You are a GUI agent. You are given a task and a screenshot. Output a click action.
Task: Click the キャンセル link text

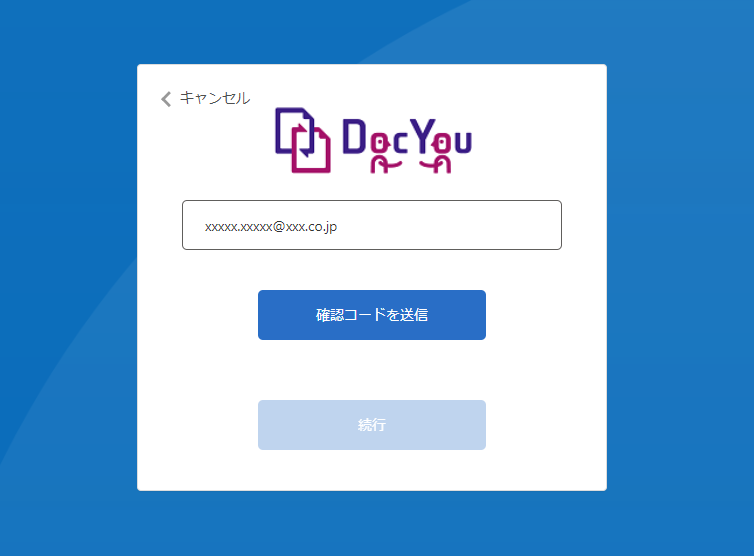click(215, 98)
